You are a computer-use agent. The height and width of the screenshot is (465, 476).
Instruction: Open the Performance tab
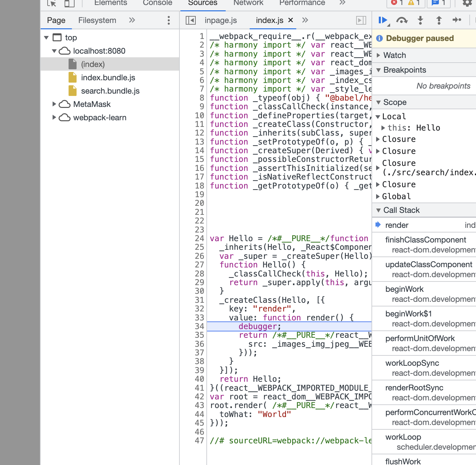[302, 3]
